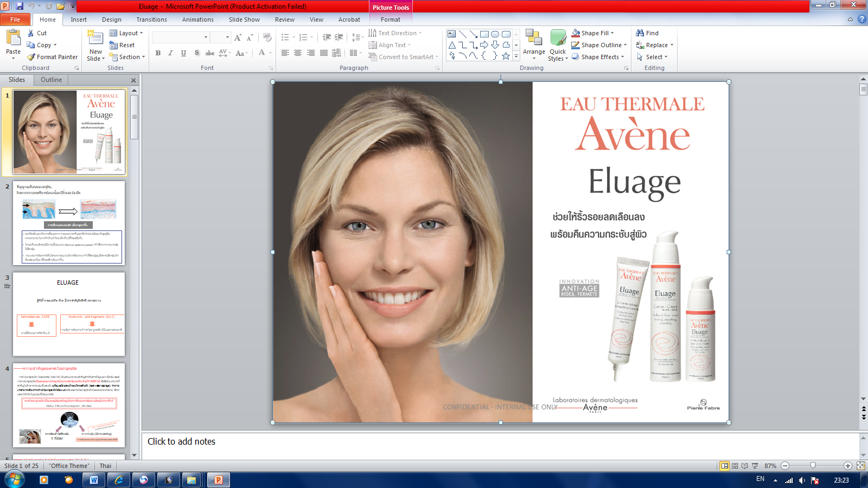Switch to the Outline pane tab
Viewport: 868px width, 488px height.
click(52, 80)
